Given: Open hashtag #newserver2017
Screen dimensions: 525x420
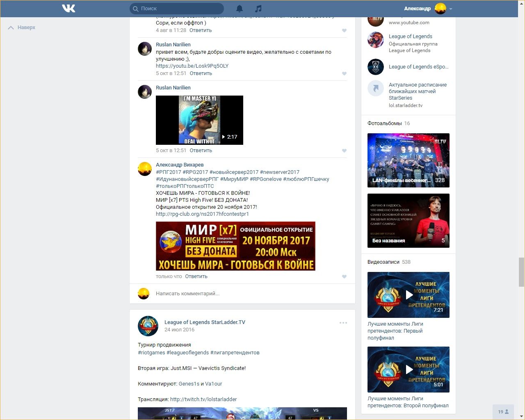Looking at the screenshot, I should [280, 172].
